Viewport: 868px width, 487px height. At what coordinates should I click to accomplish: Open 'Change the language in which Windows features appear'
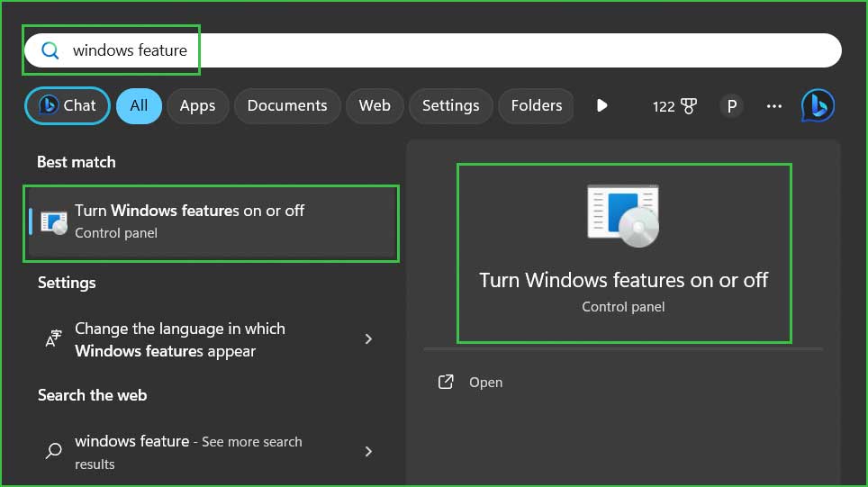click(211, 339)
